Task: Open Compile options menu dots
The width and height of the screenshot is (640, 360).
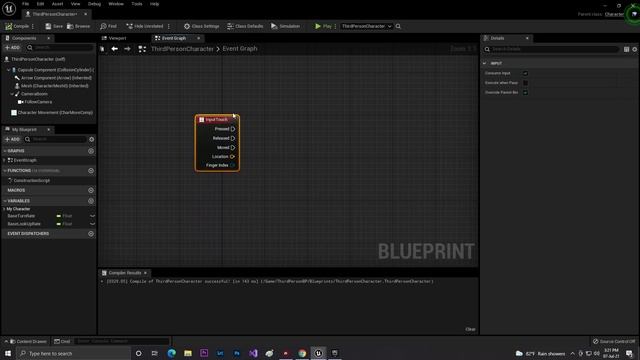Action: (x=33, y=26)
